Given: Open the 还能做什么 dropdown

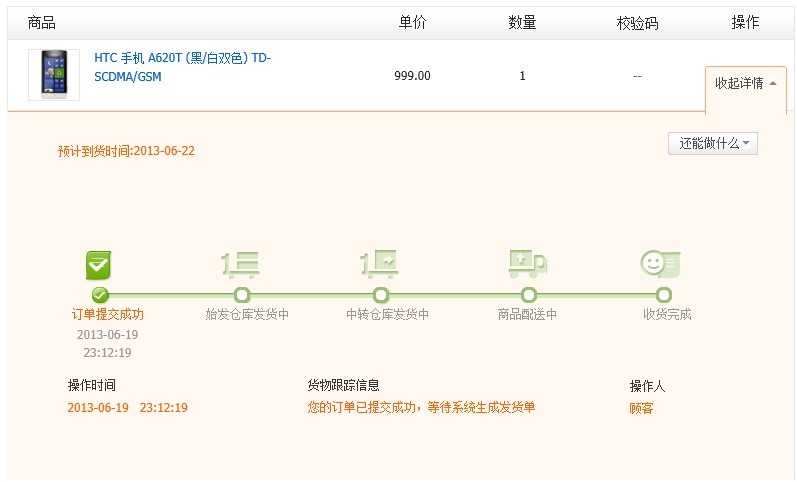Looking at the screenshot, I should point(713,143).
